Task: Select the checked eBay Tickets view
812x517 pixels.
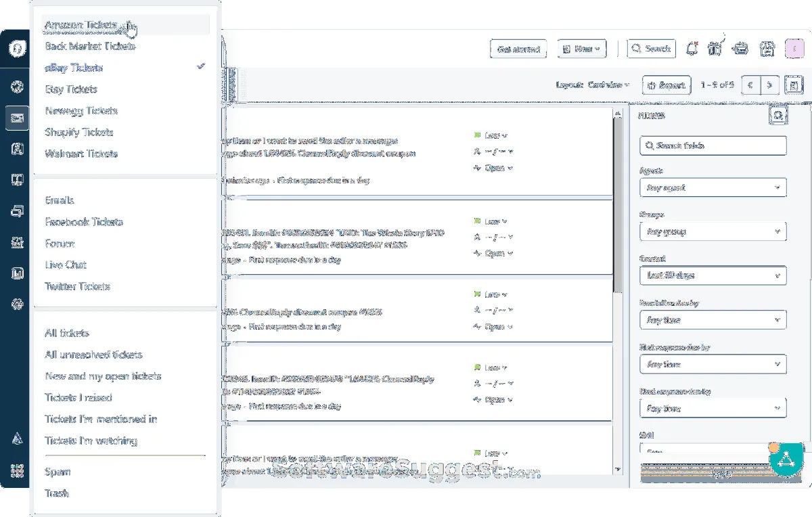Action: click(125, 68)
